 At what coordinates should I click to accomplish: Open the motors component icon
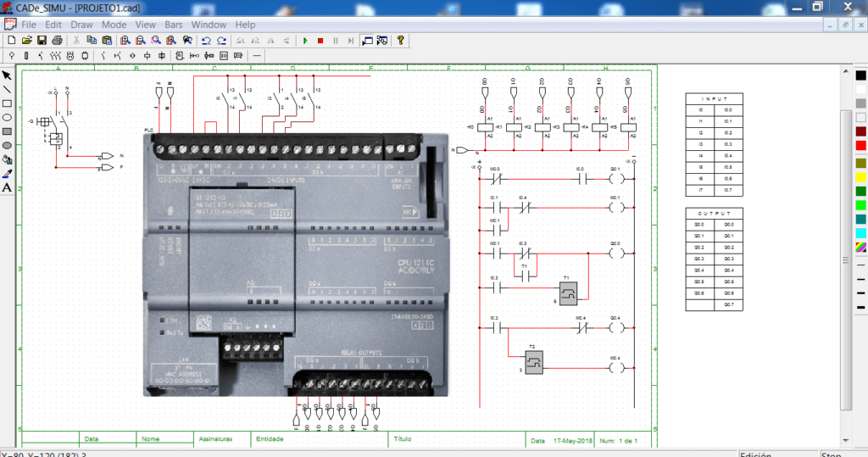coord(70,55)
